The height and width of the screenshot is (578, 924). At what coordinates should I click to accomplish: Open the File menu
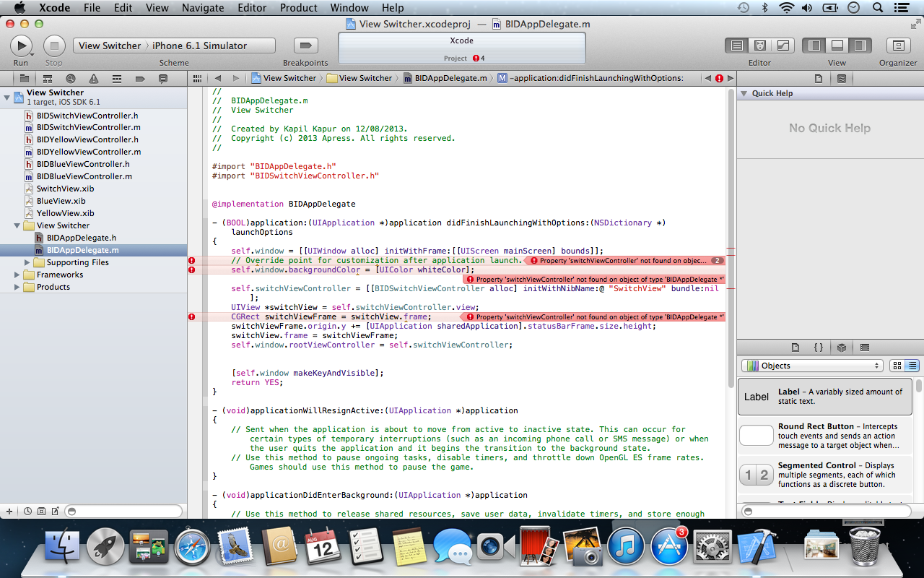click(x=92, y=8)
